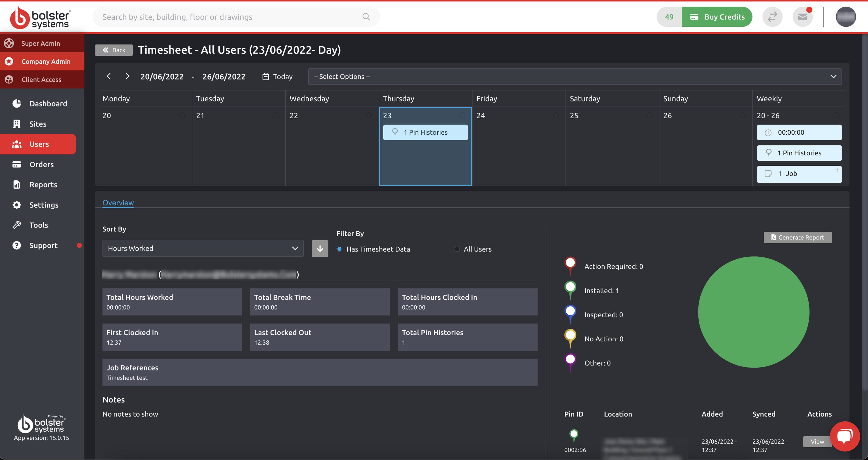
Task: Click the Bolster Systems logo at top
Action: (x=40, y=17)
